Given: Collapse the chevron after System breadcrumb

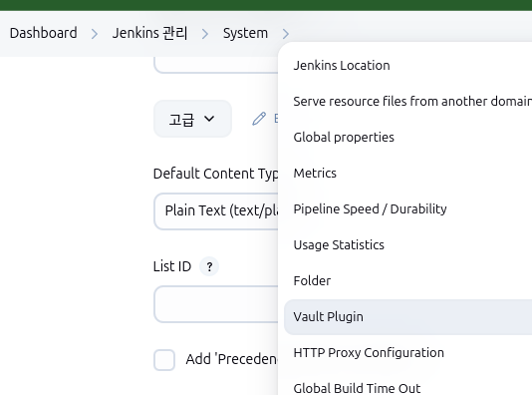Looking at the screenshot, I should click(286, 34).
